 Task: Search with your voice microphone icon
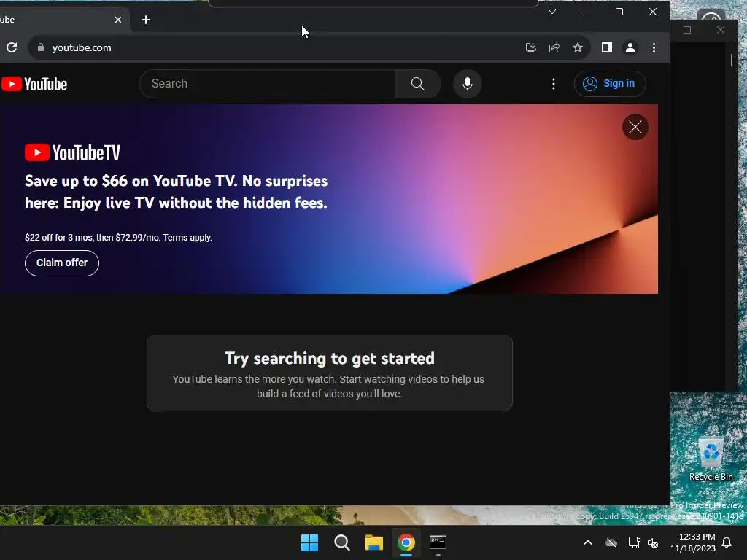tap(468, 84)
